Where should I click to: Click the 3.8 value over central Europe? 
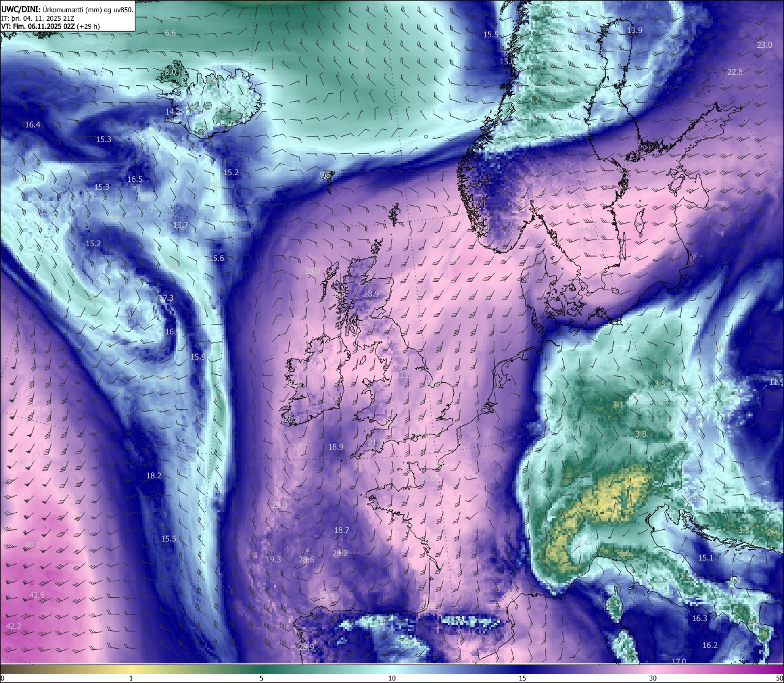tap(641, 434)
